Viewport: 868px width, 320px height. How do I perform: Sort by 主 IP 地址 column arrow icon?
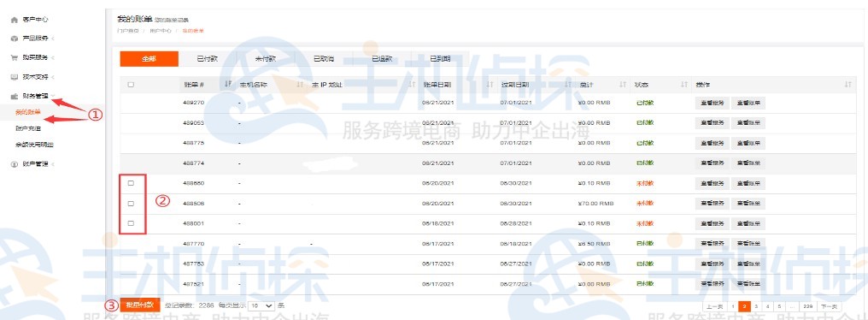[x=412, y=85]
